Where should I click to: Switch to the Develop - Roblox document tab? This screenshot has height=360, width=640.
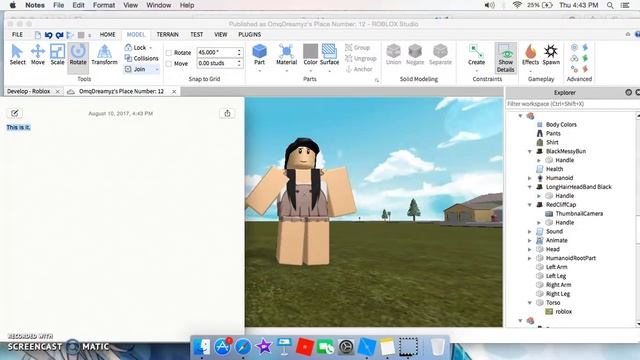tap(29, 91)
